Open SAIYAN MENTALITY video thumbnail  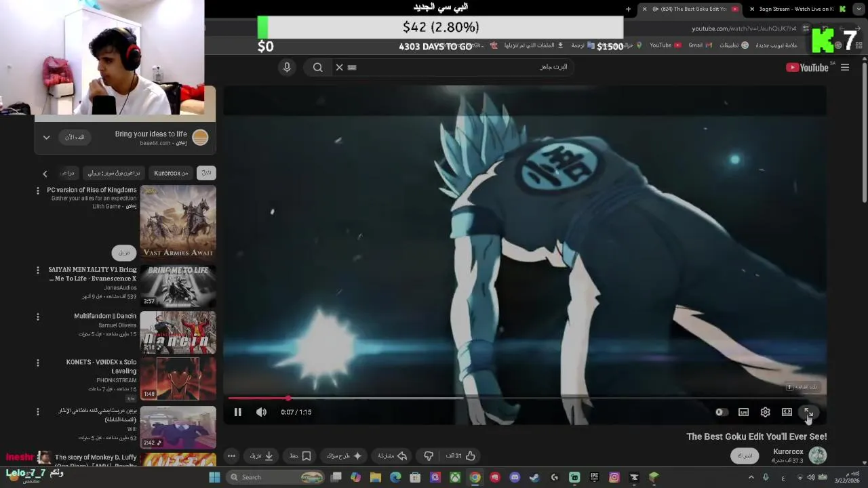178,286
